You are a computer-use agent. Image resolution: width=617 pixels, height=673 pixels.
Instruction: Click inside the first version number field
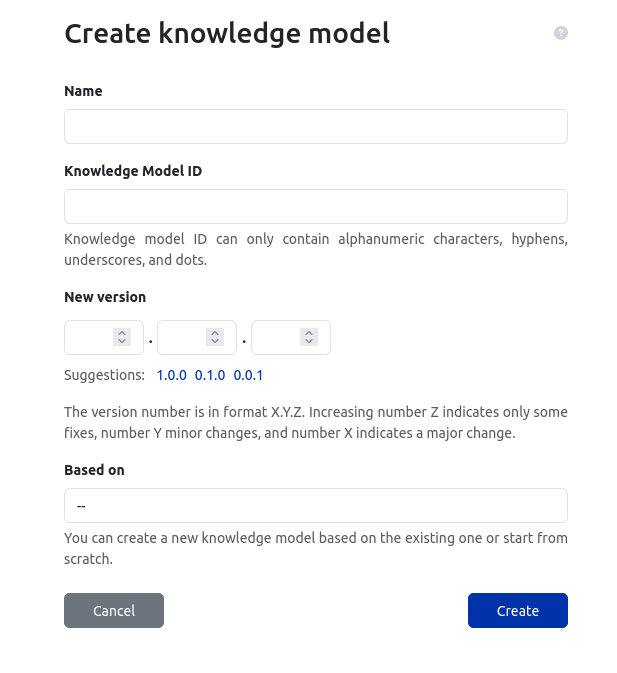(89, 338)
